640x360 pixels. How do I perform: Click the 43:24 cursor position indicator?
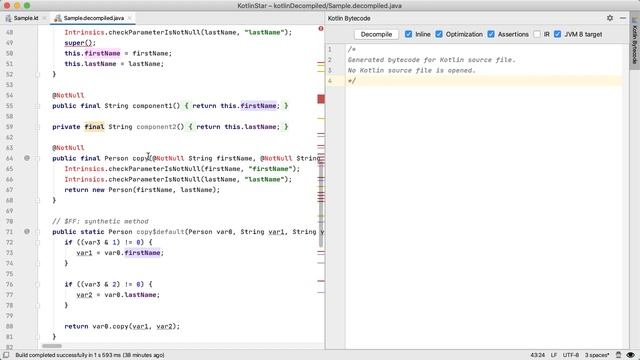pos(538,355)
